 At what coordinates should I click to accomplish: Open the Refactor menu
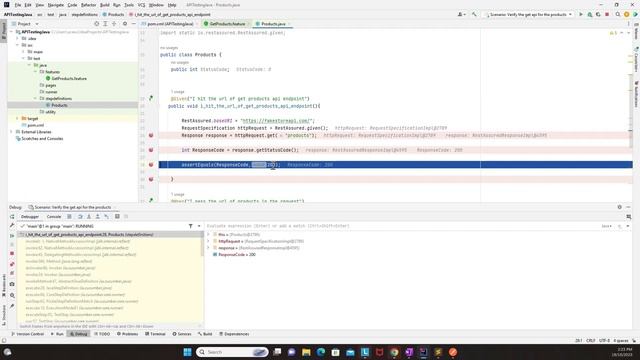point(88,5)
